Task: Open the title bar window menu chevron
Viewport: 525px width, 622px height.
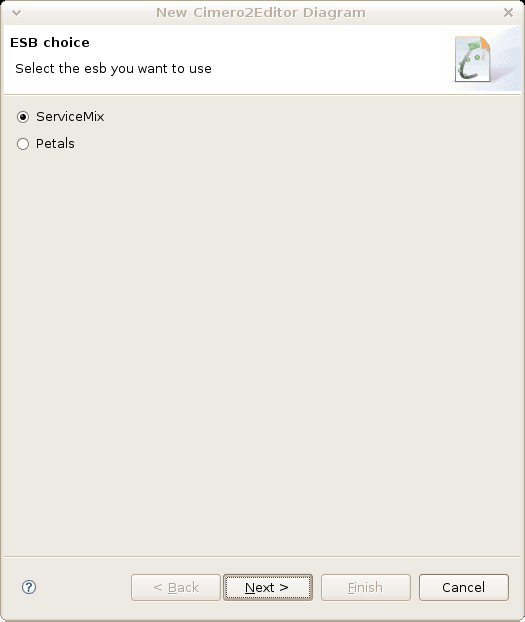Action: coord(16,13)
